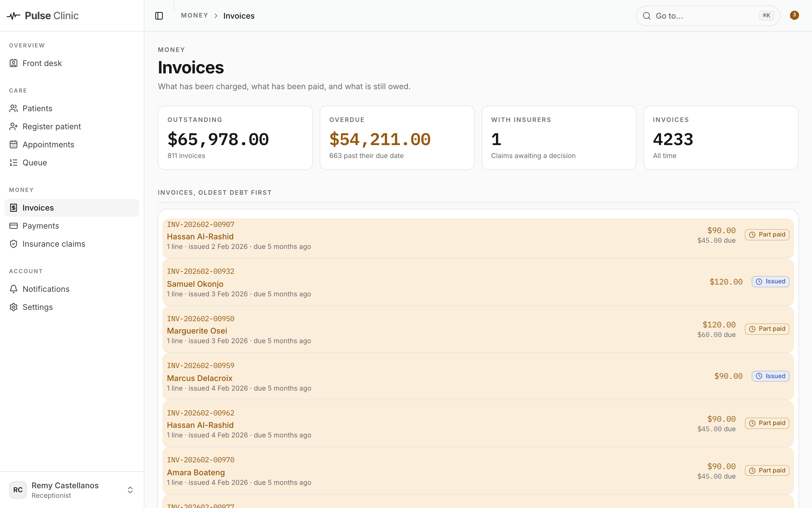Open Front desk from the sidebar
The height and width of the screenshot is (508, 812).
[72, 63]
